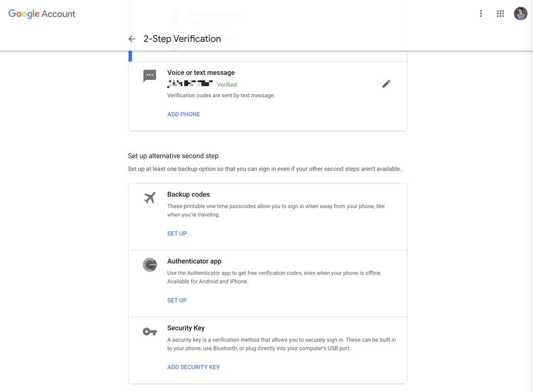Viewport: 533px width, 392px height.
Task: Set up the Authenticator app
Action: click(177, 300)
